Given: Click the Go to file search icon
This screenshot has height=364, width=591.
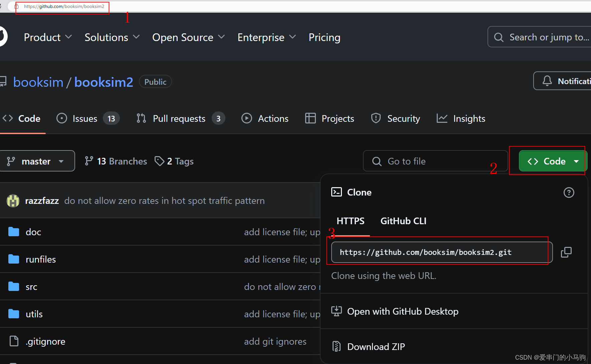Looking at the screenshot, I should pyautogui.click(x=377, y=161).
